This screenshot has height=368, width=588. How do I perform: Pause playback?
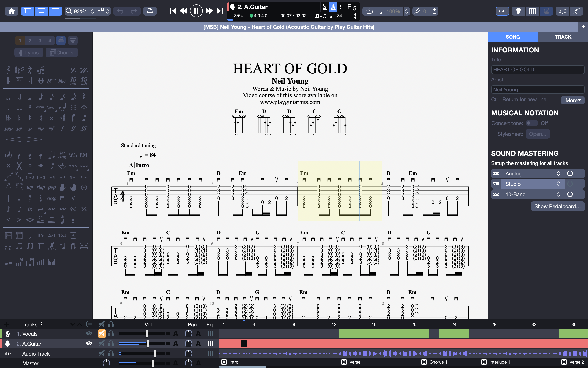(x=196, y=11)
